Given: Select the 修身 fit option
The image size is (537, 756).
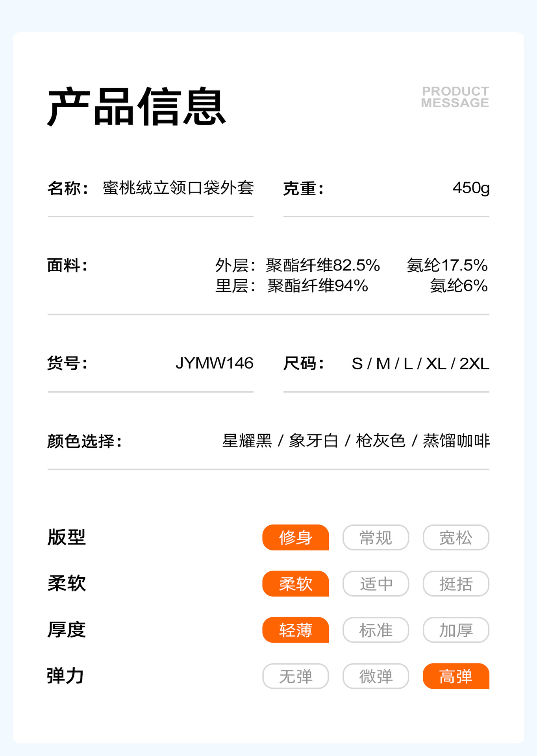Looking at the screenshot, I should (x=296, y=537).
